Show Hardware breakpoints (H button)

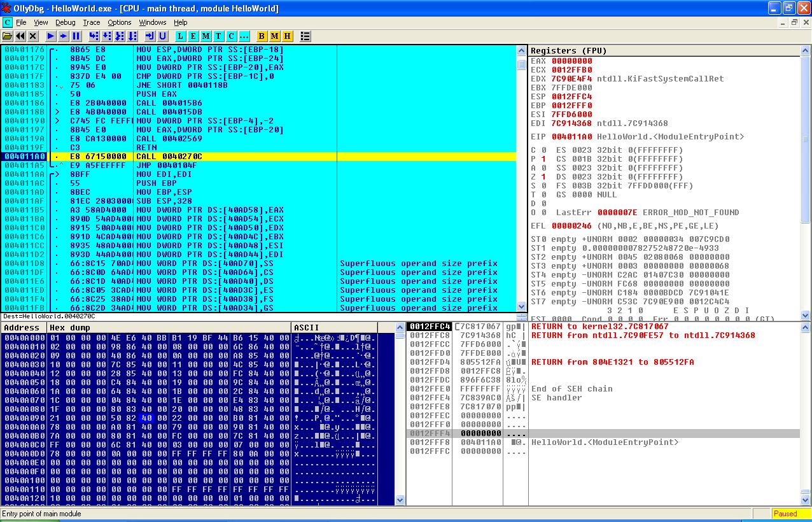click(x=287, y=36)
